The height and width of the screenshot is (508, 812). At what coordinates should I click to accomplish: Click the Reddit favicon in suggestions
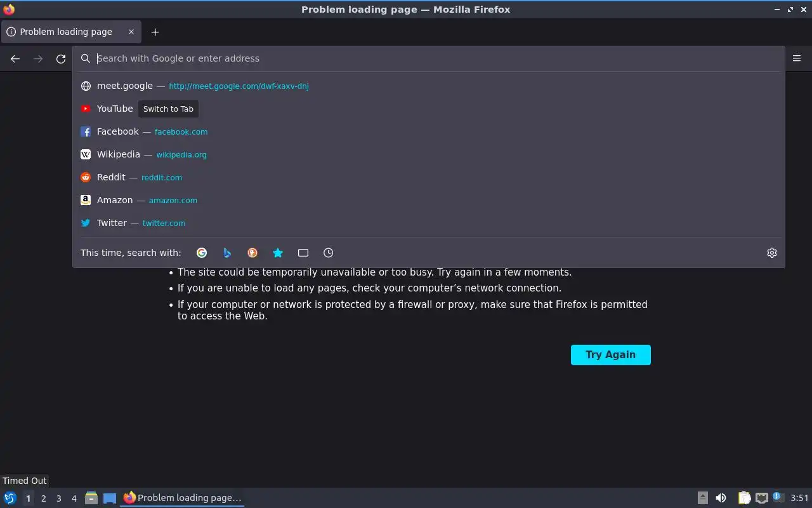(86, 177)
